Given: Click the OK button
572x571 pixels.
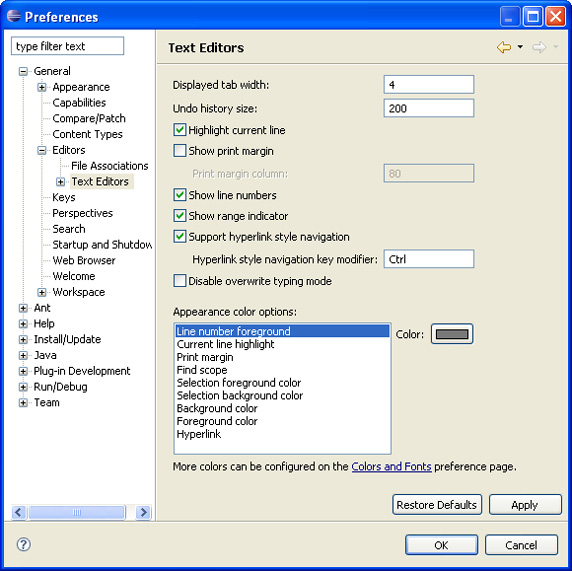Looking at the screenshot, I should (x=441, y=545).
